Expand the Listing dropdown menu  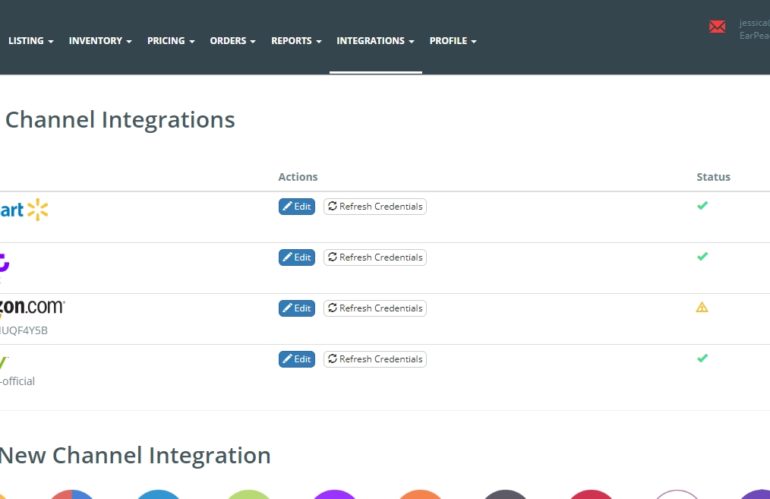(30, 41)
